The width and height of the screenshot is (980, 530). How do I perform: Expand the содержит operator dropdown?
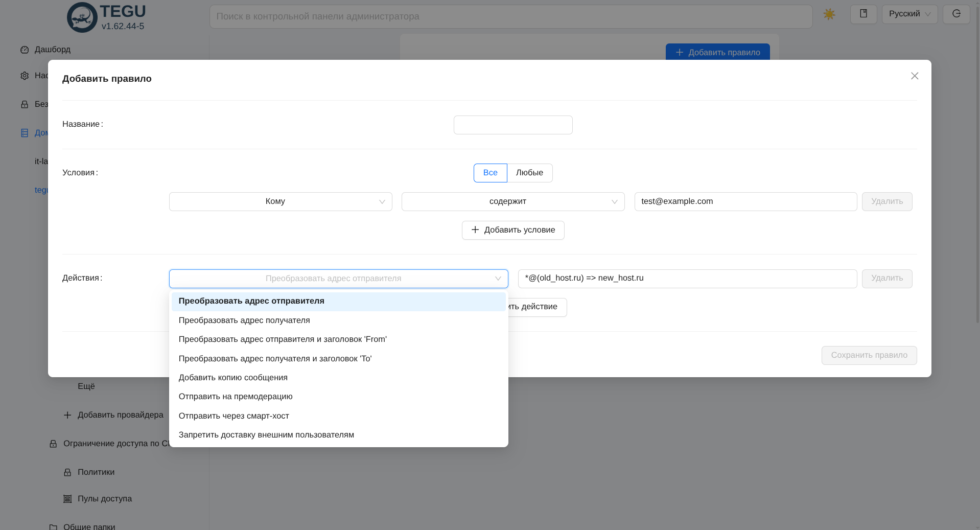(513, 201)
